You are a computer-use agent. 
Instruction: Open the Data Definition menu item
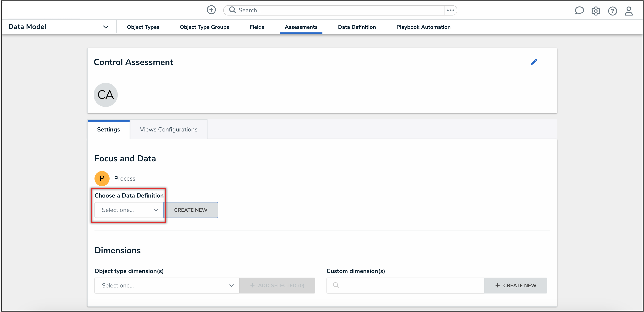click(357, 27)
